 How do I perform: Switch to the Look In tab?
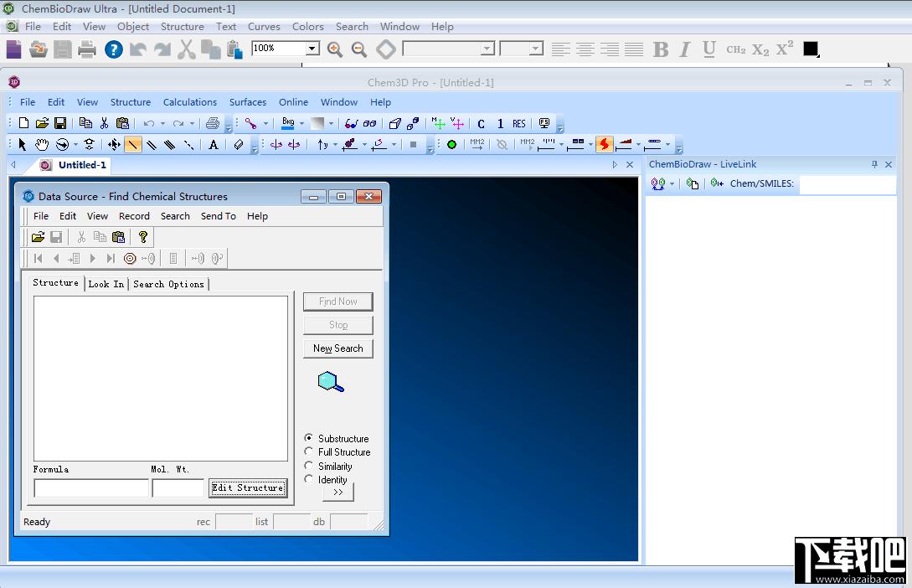(x=106, y=285)
